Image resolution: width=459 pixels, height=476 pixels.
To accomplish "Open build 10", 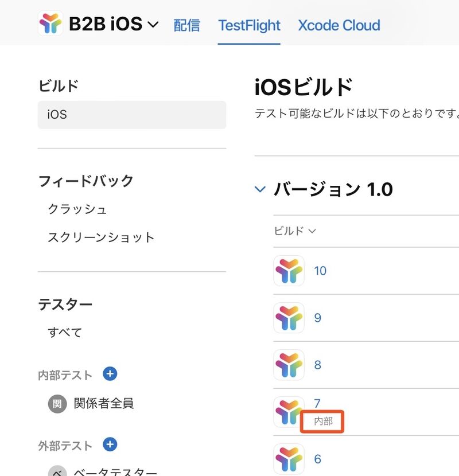I will 320,271.
